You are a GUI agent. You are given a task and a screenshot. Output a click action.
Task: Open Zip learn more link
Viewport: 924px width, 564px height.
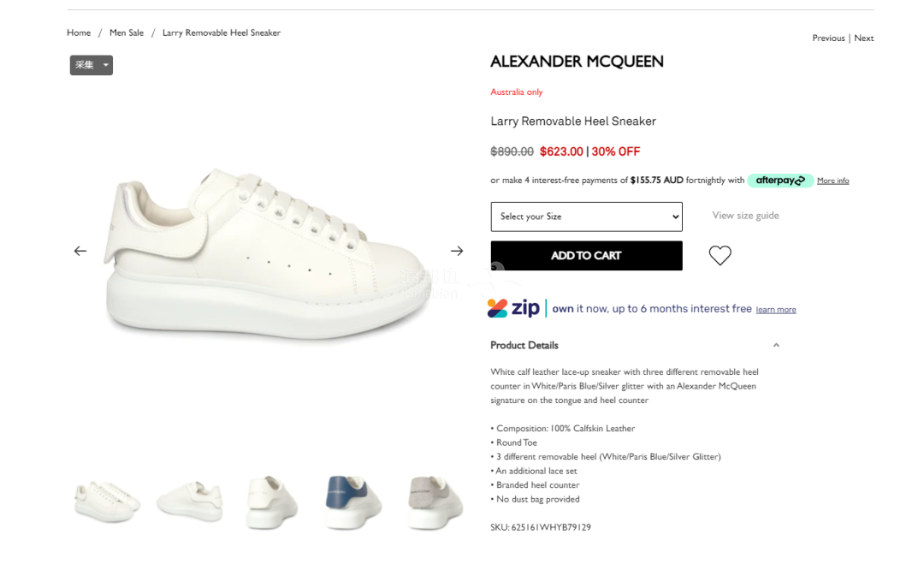[775, 310]
